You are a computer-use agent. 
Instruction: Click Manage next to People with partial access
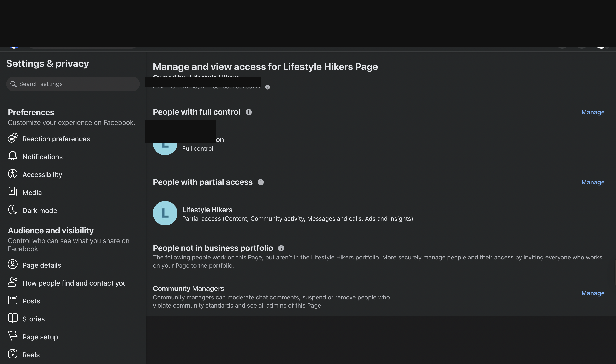coord(592,182)
